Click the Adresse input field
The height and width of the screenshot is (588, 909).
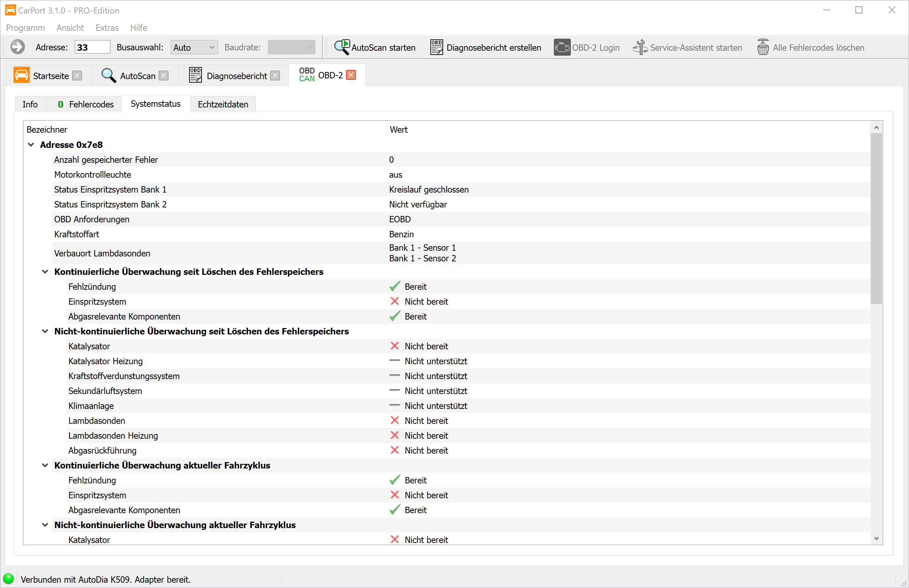click(x=92, y=48)
